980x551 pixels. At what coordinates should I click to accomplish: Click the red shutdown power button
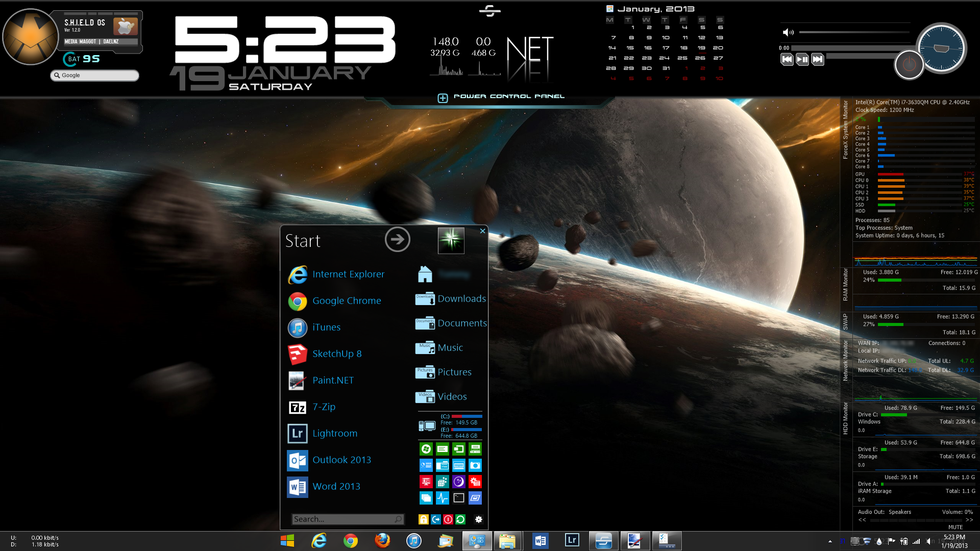[x=448, y=519]
